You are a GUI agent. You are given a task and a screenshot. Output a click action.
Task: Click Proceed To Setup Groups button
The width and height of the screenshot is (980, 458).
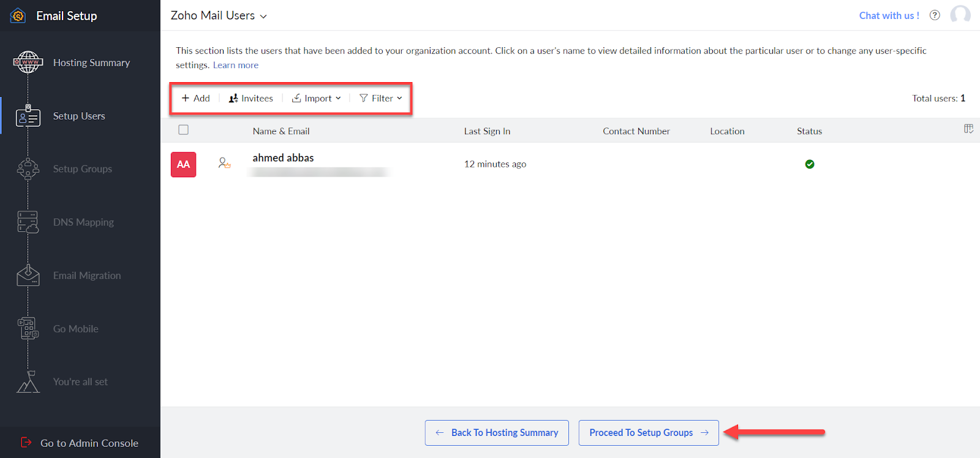(x=648, y=433)
